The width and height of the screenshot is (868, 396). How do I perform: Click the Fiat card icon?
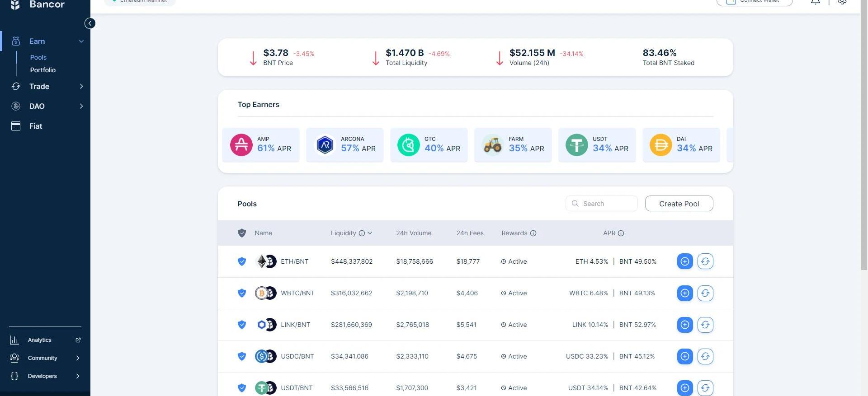tap(16, 126)
